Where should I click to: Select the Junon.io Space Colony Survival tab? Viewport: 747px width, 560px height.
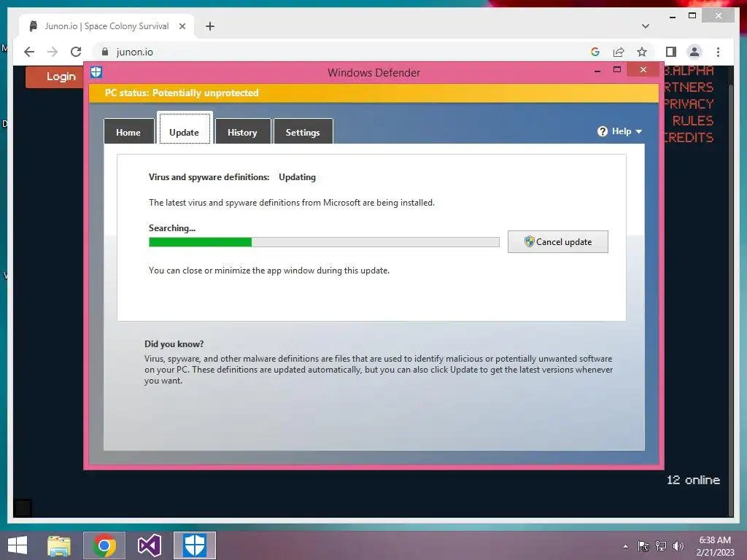[107, 26]
